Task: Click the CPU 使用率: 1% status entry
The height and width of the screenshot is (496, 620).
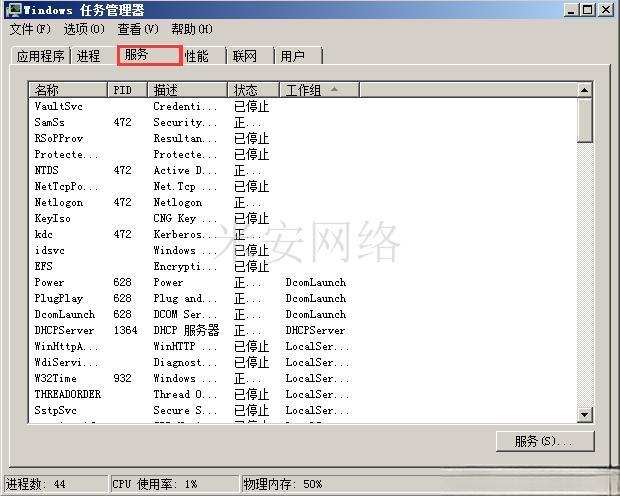Action: point(175,484)
